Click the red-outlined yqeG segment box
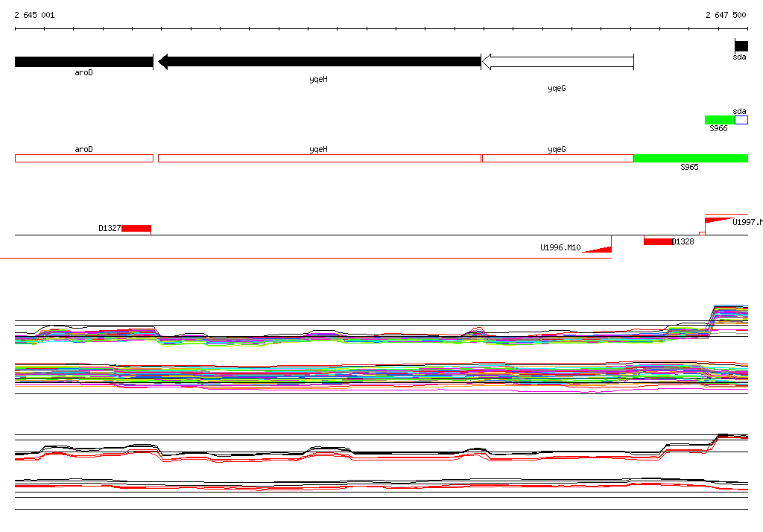 (557, 158)
